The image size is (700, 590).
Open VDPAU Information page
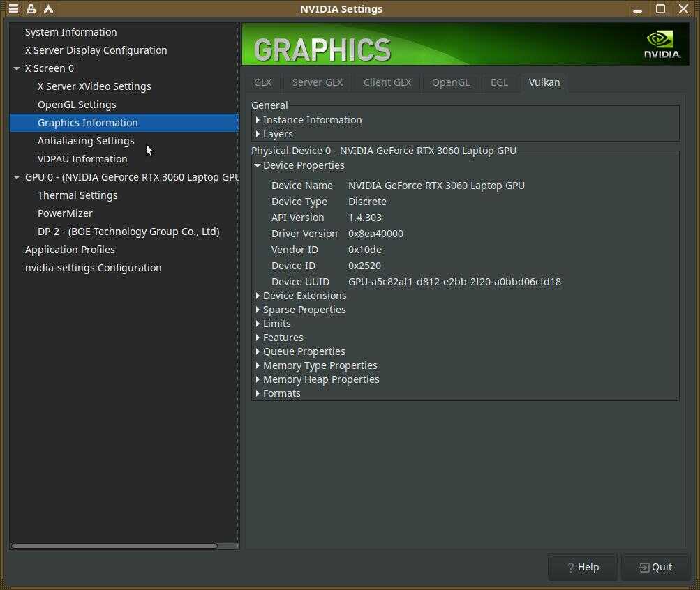tap(82, 159)
